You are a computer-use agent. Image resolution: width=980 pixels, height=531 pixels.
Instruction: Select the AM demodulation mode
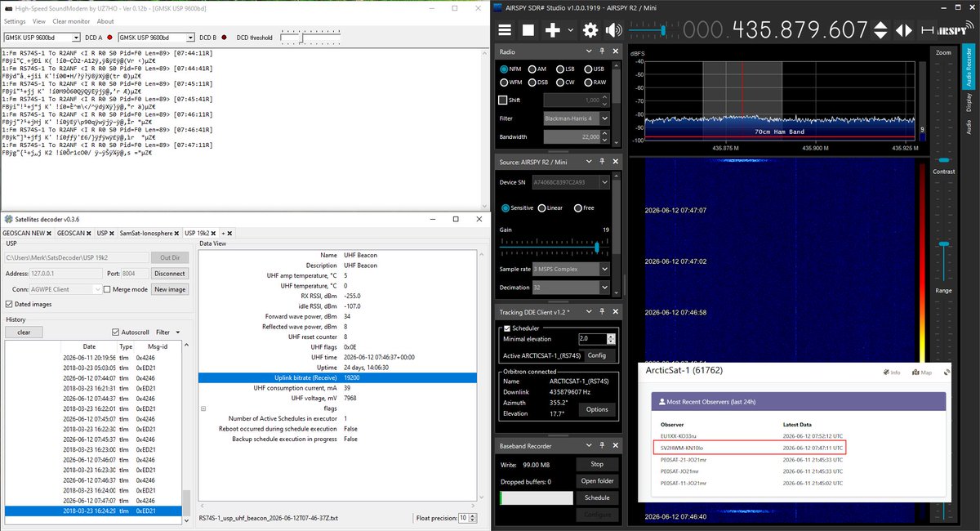click(x=537, y=69)
